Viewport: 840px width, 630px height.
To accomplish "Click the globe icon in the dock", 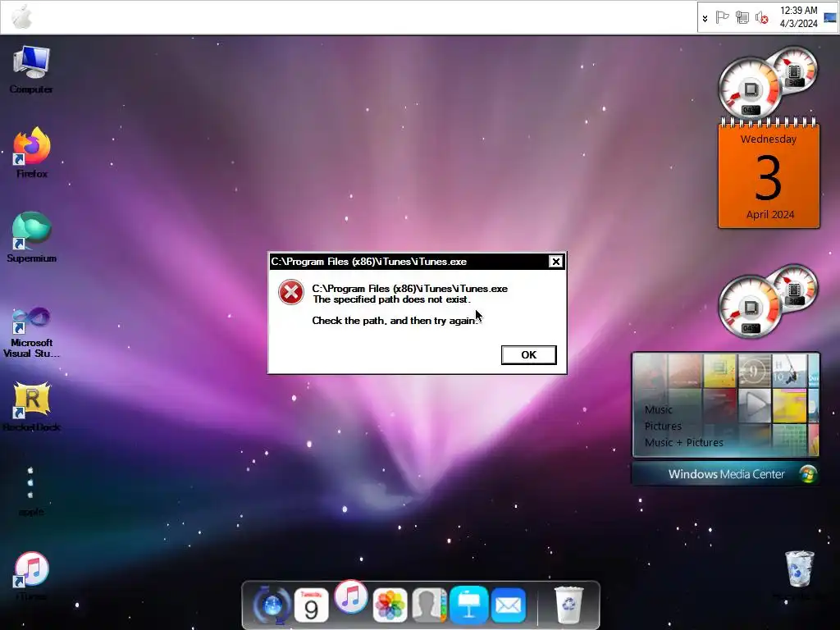I will point(272,605).
